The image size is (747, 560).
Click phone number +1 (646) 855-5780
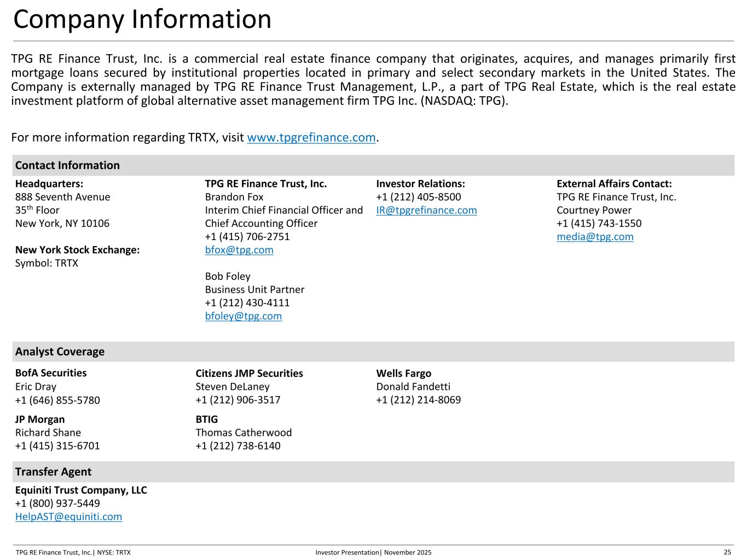(57, 400)
